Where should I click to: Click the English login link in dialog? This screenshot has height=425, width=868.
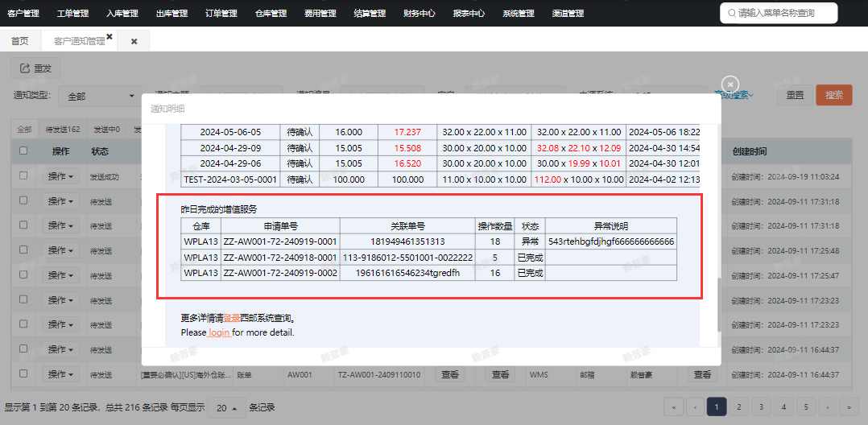tap(219, 332)
